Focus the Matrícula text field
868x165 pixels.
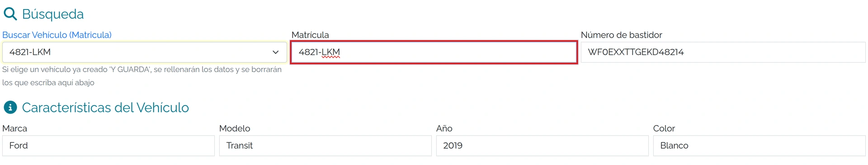[x=434, y=52]
